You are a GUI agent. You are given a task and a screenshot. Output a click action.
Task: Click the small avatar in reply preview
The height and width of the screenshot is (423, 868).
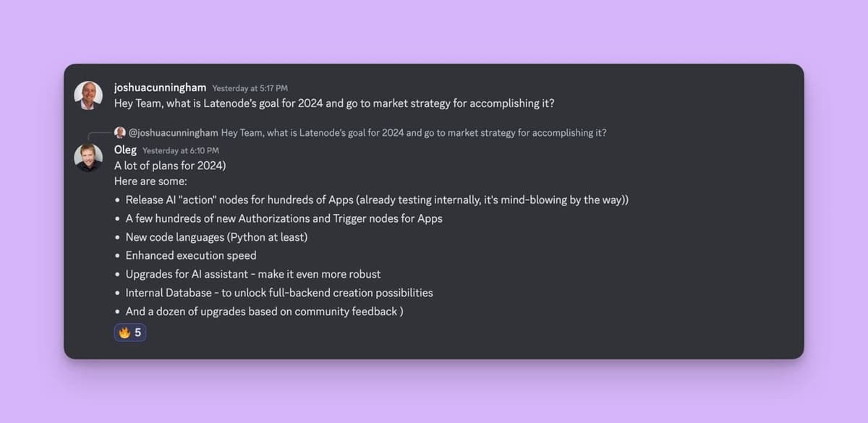click(120, 132)
